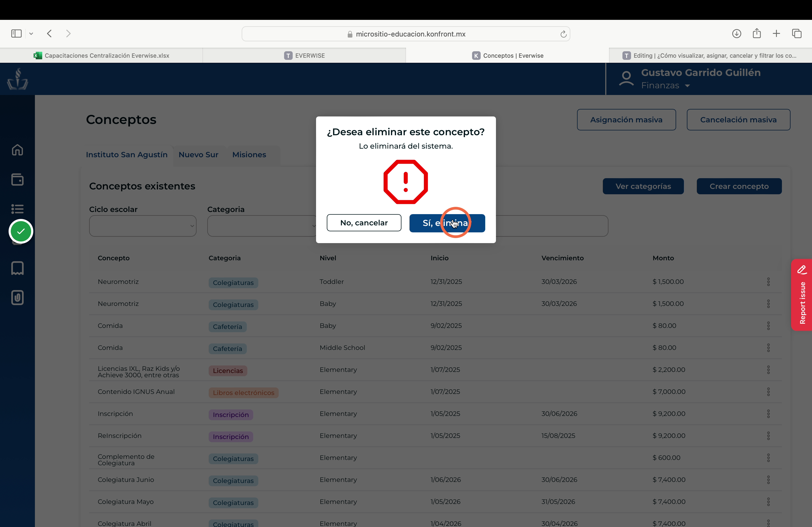Open the Safari downloads icon
The image size is (812, 527).
point(737,33)
